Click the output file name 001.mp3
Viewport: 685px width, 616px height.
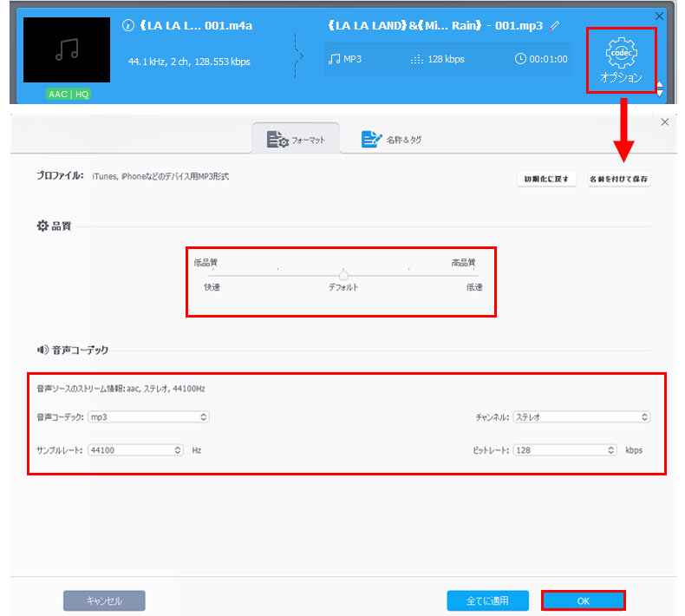click(435, 26)
